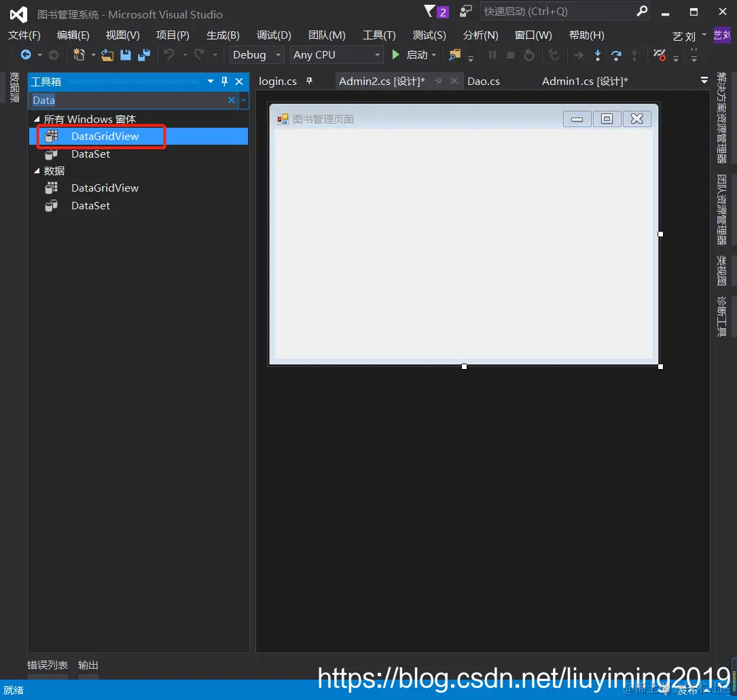Save current file with the disk icon
This screenshot has height=700, width=737.
point(126,55)
